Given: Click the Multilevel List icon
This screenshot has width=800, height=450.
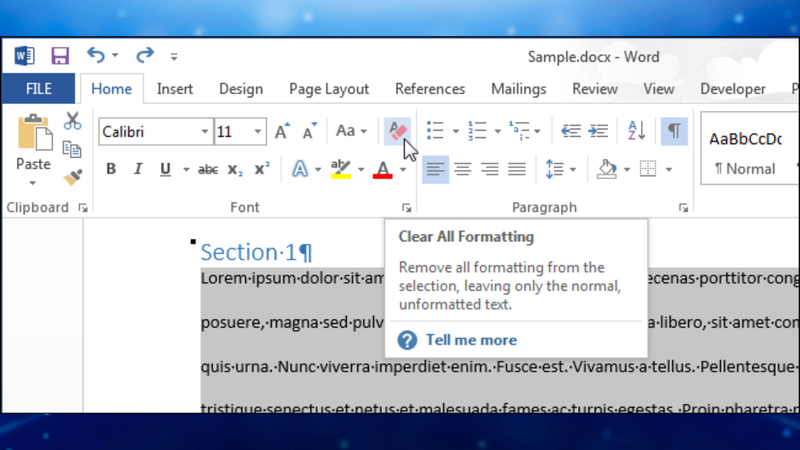Looking at the screenshot, I should 519,131.
